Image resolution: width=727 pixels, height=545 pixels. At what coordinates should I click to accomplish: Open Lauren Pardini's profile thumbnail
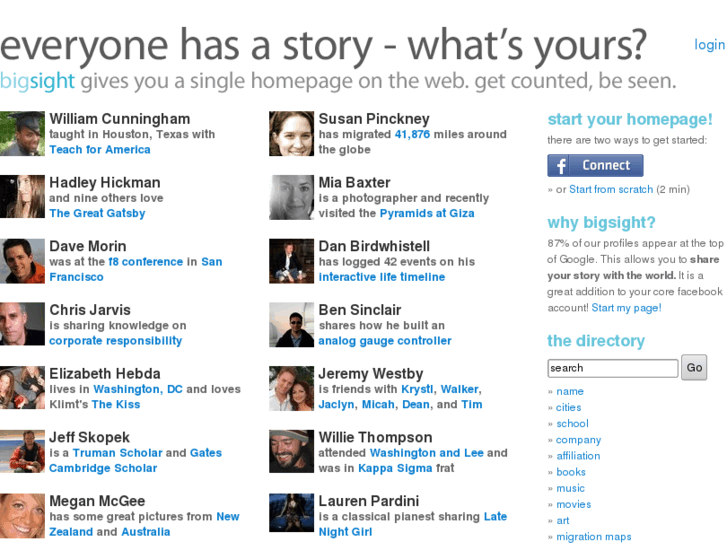[x=292, y=514]
